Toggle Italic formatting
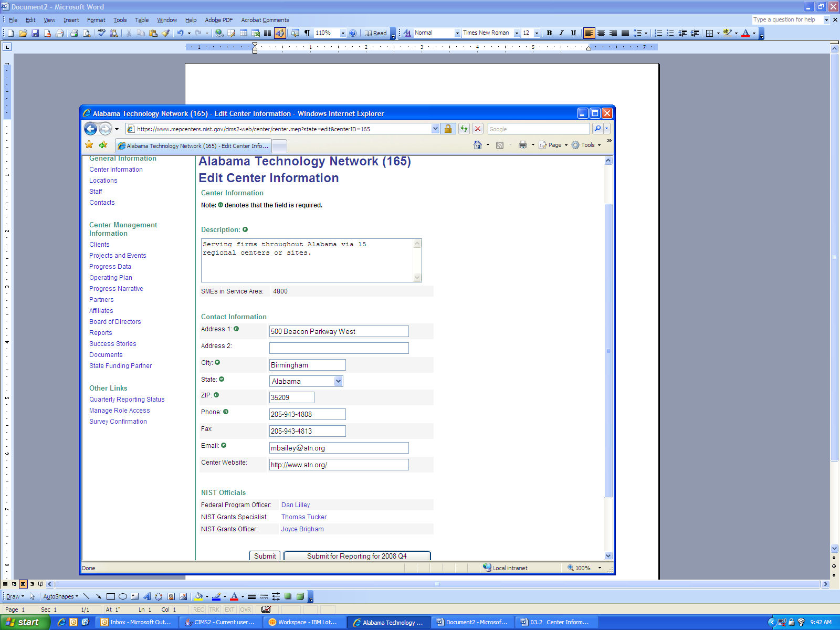Screen dimensions: 840x630 [x=561, y=33]
